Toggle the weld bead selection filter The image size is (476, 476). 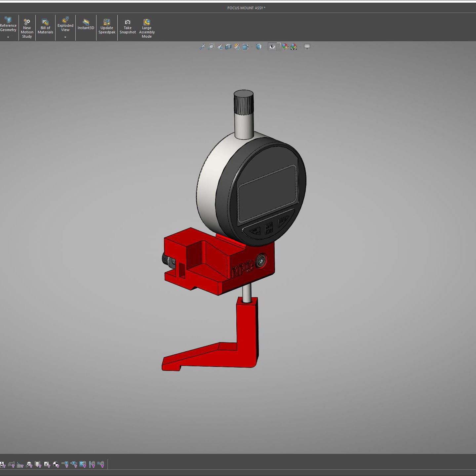tap(20, 464)
